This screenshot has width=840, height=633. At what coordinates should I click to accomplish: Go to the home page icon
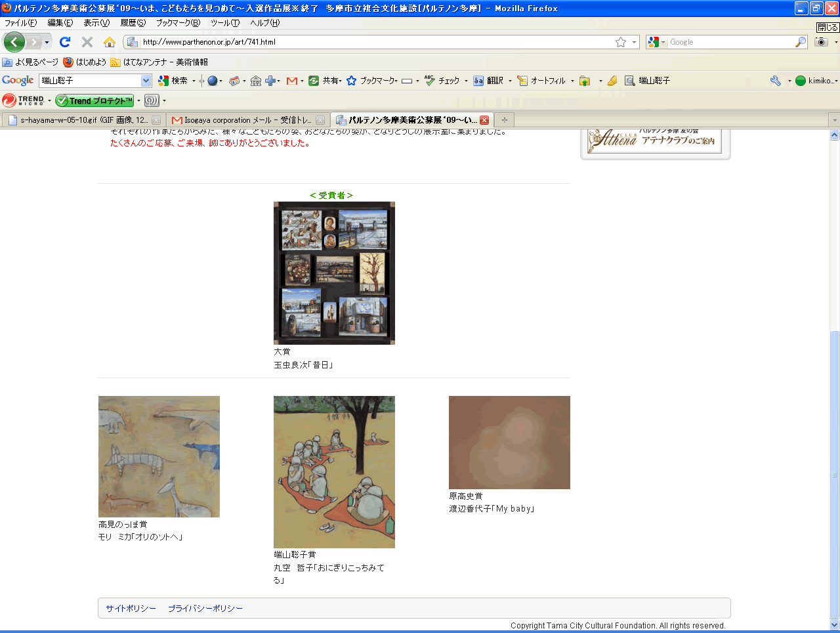(110, 42)
